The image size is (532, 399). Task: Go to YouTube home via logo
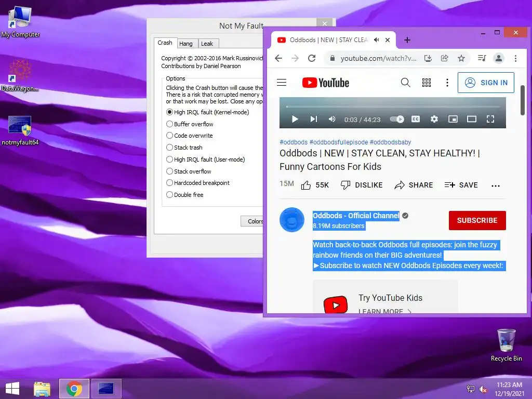click(326, 83)
